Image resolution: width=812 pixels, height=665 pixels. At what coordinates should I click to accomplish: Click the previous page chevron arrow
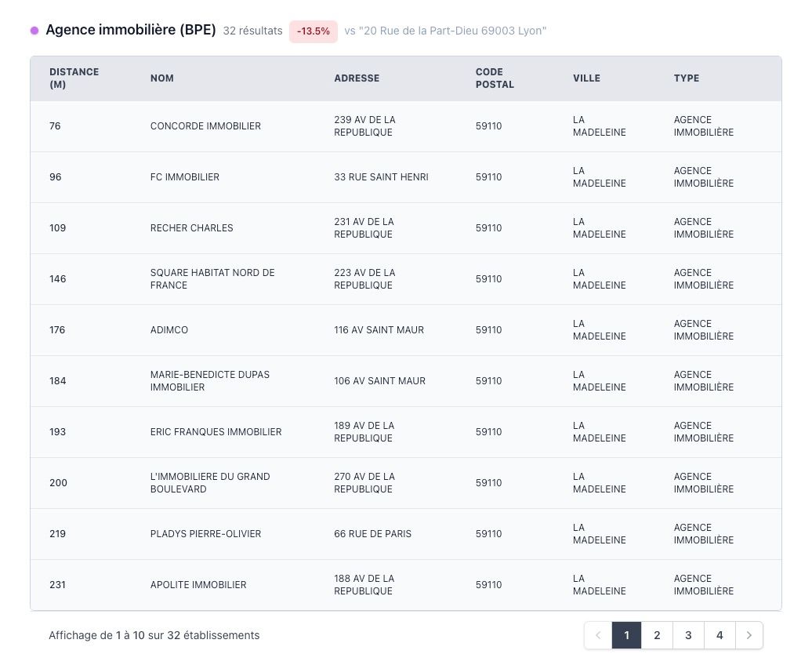[598, 635]
